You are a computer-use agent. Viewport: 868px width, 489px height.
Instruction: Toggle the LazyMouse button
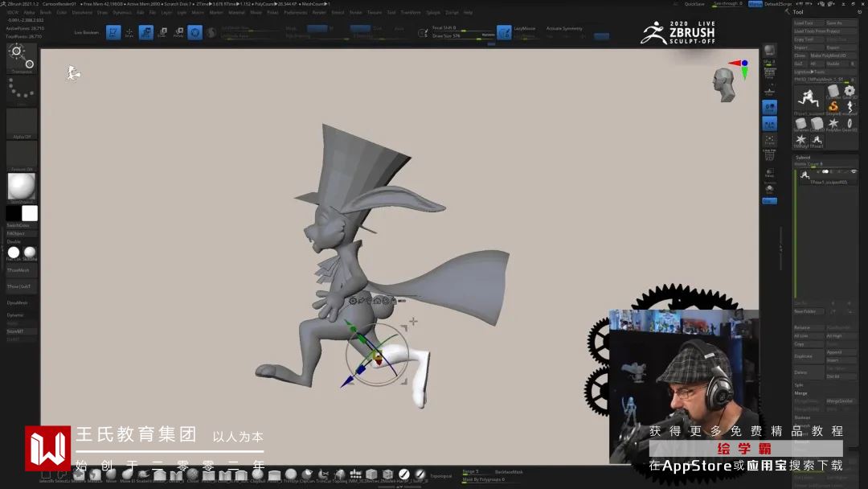click(x=504, y=32)
